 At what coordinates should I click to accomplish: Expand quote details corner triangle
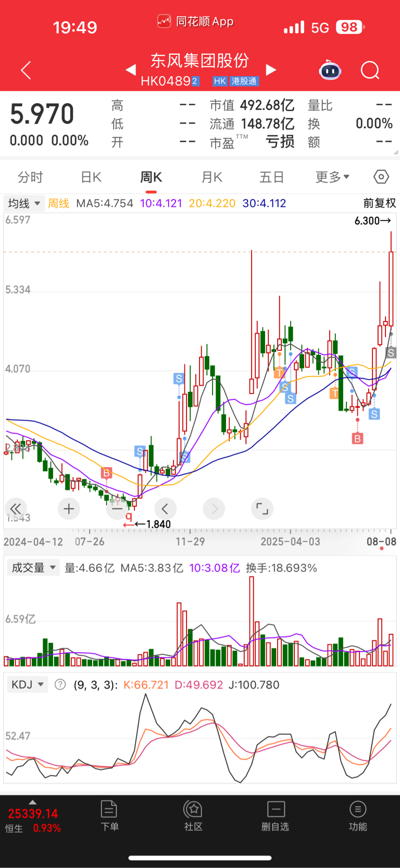(x=396, y=152)
